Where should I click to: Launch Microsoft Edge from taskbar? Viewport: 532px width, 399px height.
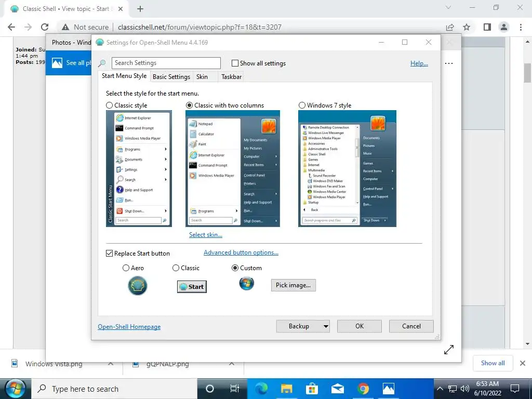(261, 389)
